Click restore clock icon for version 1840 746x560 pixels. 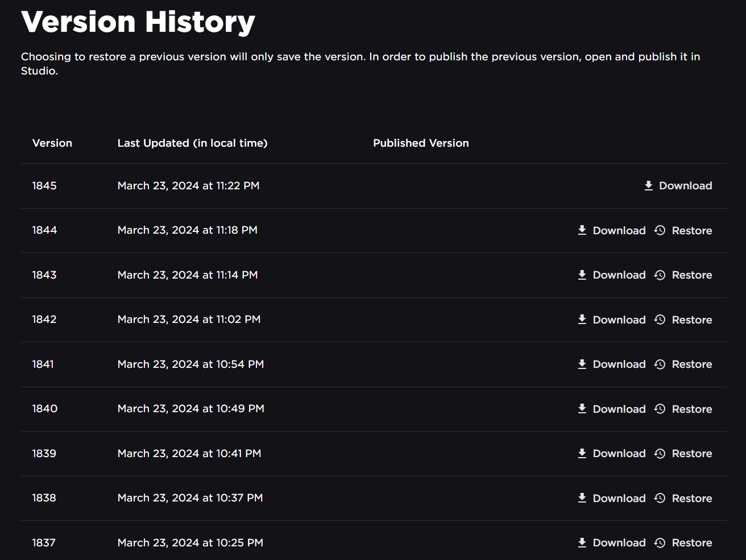pos(660,409)
